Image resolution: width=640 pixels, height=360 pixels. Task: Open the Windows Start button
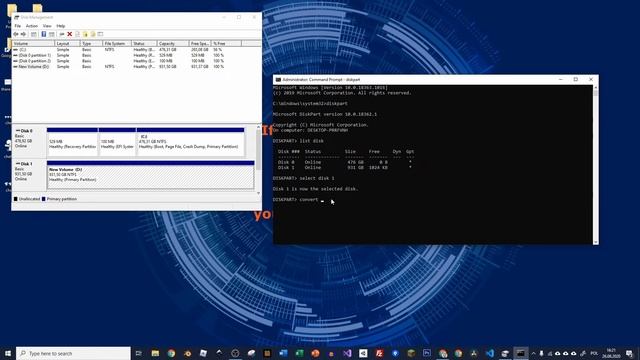coord(8,353)
